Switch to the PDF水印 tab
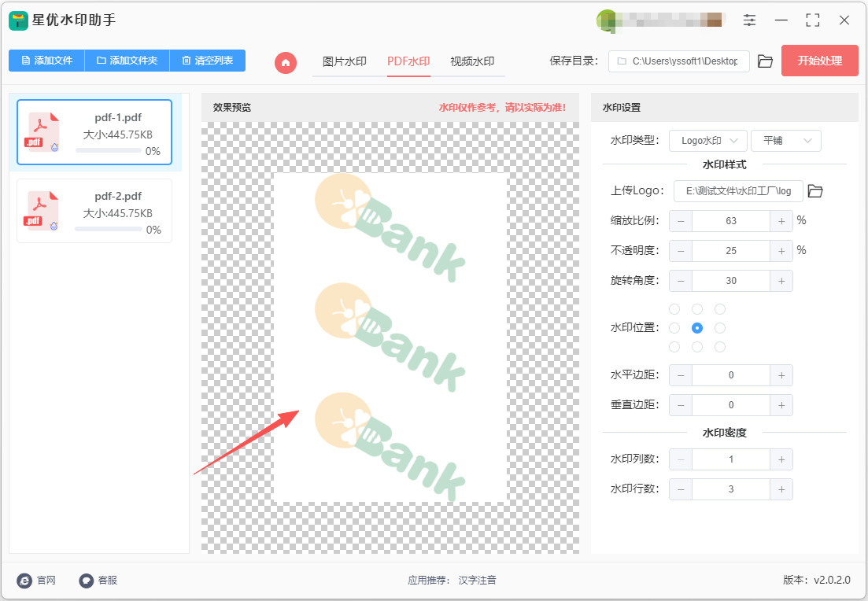This screenshot has height=601, width=868. pyautogui.click(x=408, y=61)
